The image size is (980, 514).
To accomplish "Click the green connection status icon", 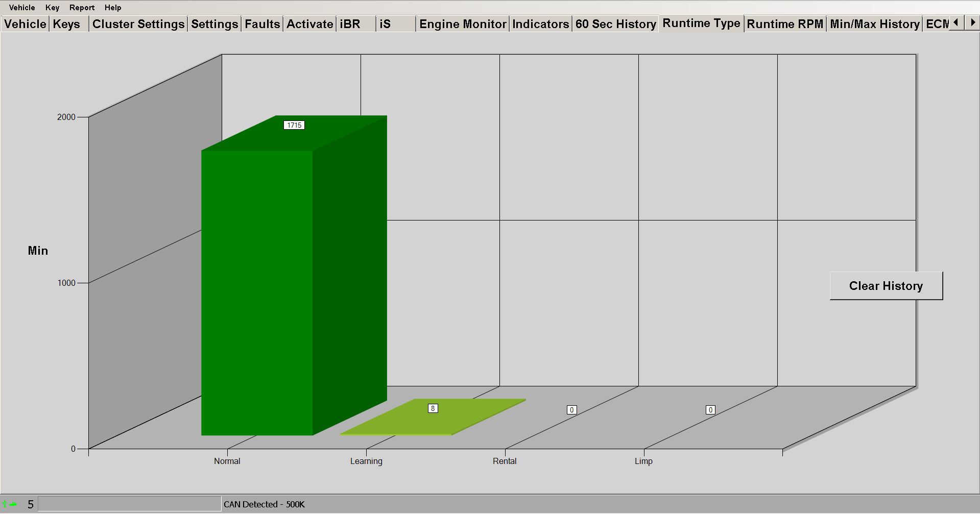I will pos(10,504).
